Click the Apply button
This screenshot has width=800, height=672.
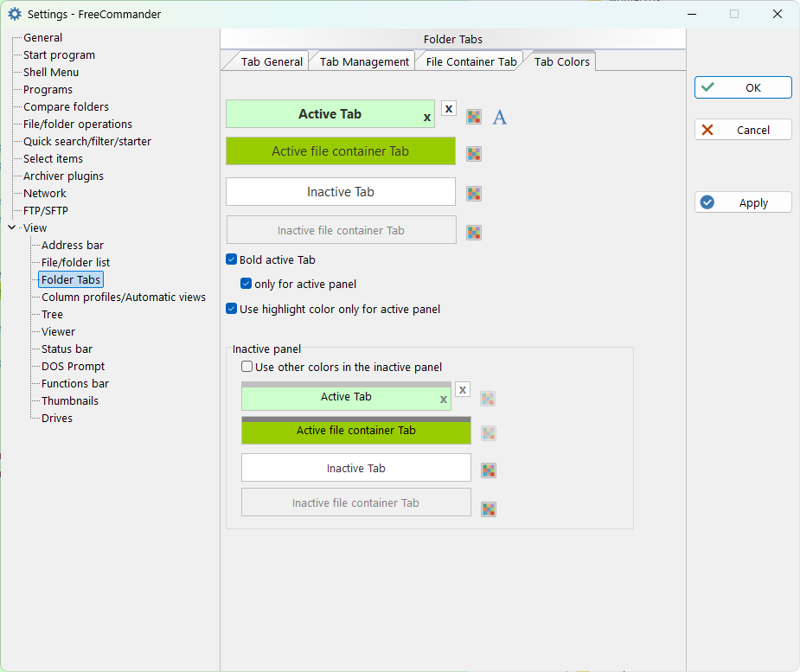(743, 202)
